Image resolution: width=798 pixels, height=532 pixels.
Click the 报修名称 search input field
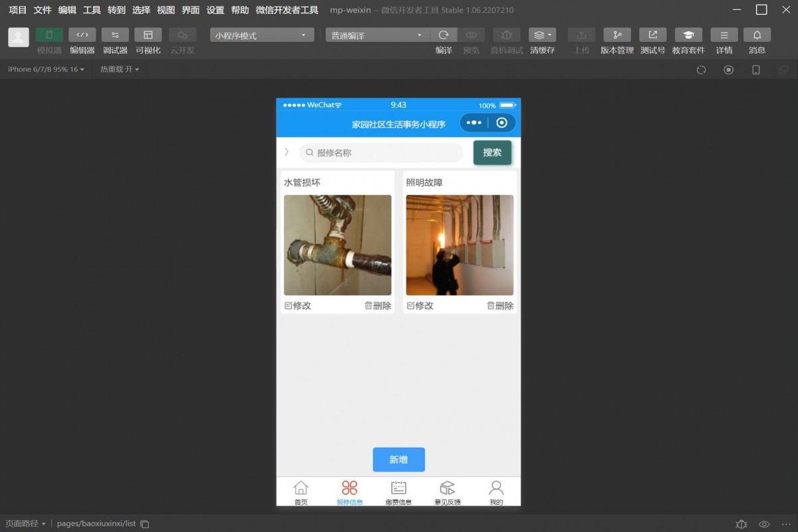(382, 152)
